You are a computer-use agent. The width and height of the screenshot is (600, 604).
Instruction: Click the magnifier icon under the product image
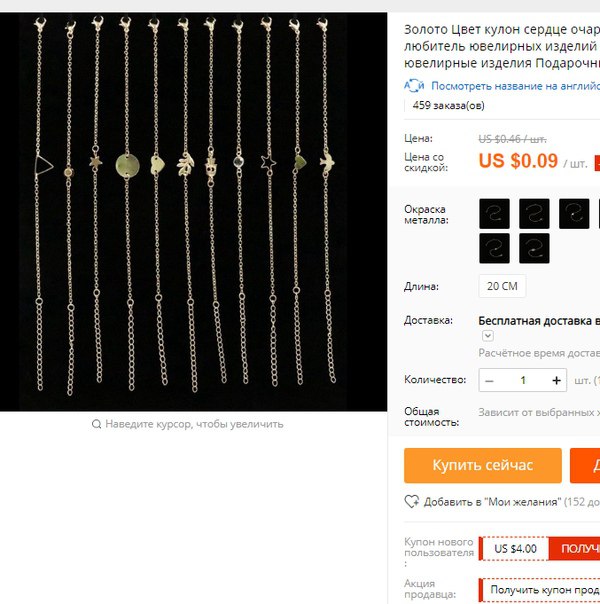(96, 424)
